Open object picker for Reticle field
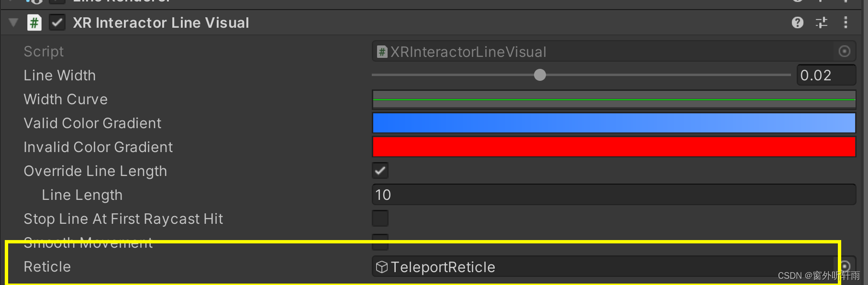Screen dimensions: 868x285 click(x=845, y=266)
